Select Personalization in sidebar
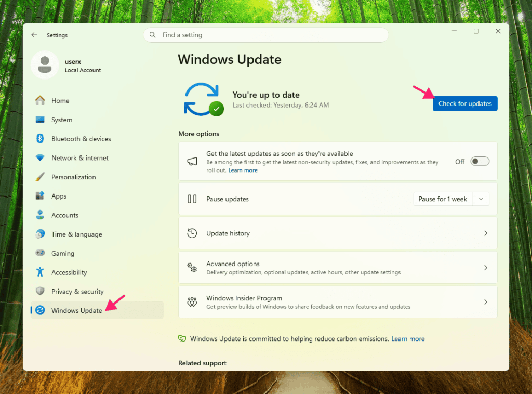The image size is (532, 394). pos(97,177)
